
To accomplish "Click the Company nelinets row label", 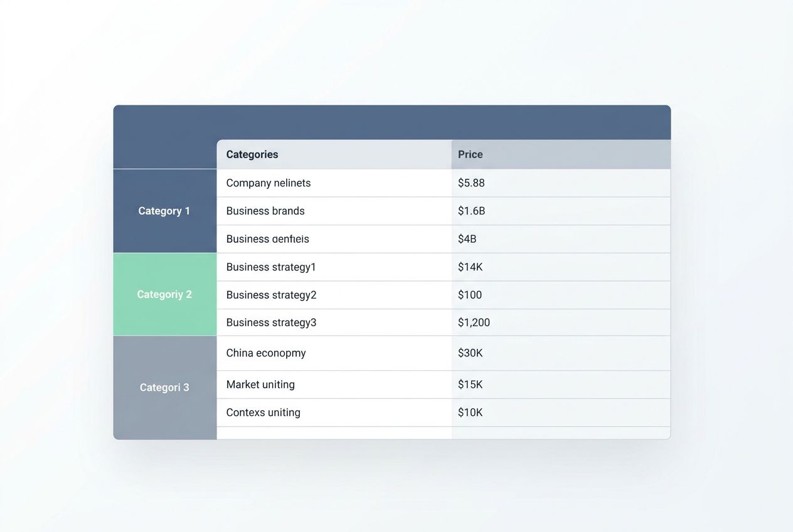I will [268, 183].
